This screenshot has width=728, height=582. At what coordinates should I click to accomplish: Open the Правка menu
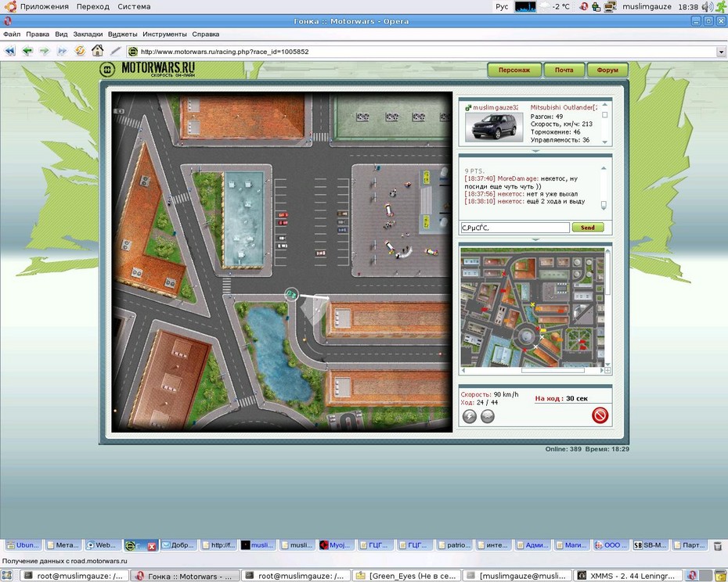point(38,34)
